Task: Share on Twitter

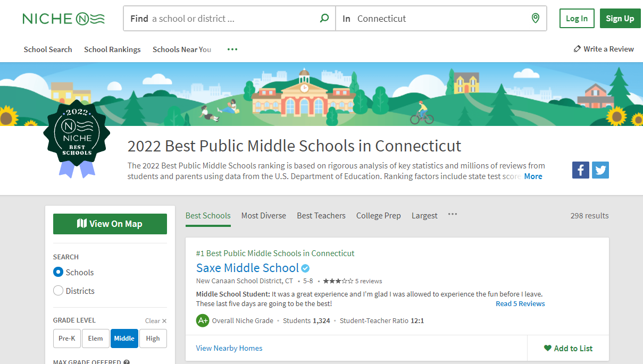Action: point(600,170)
